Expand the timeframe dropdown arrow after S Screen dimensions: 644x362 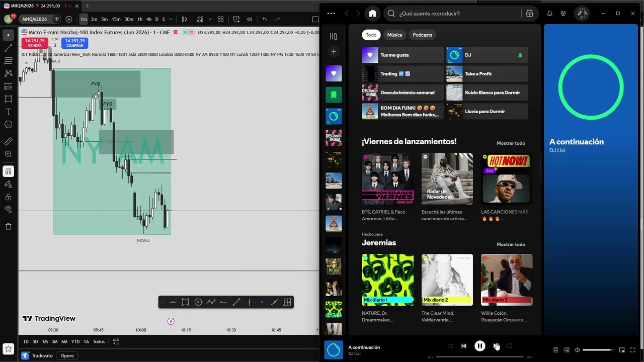(x=171, y=19)
